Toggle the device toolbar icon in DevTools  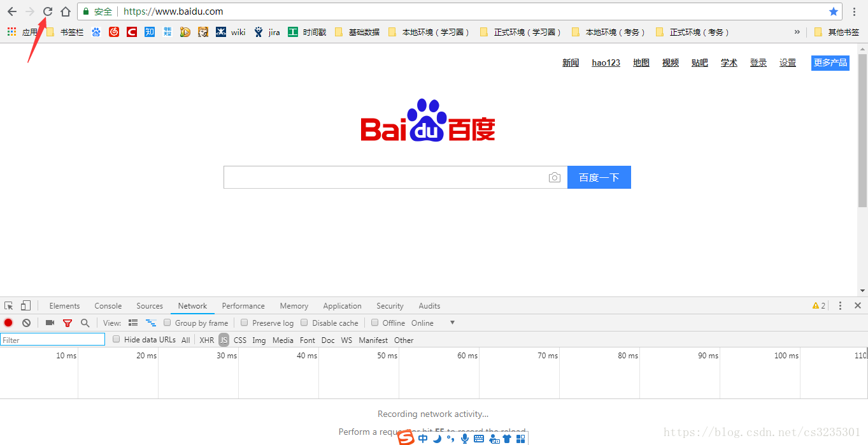point(25,306)
